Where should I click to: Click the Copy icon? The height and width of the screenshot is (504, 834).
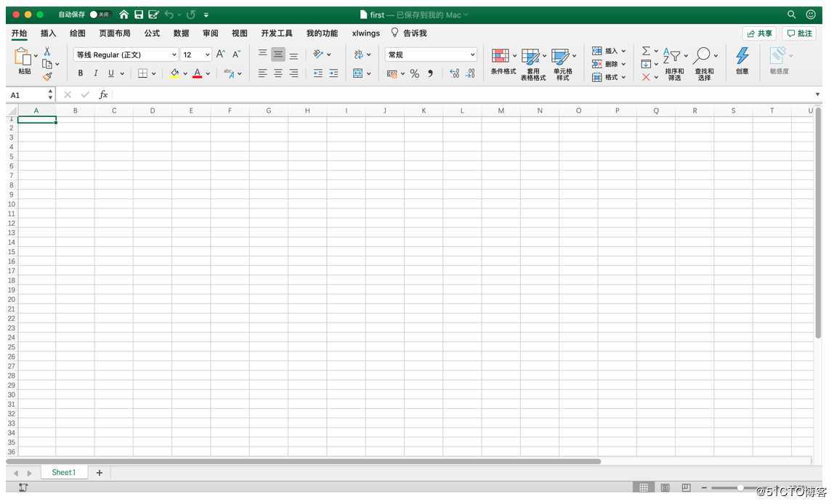(x=46, y=64)
